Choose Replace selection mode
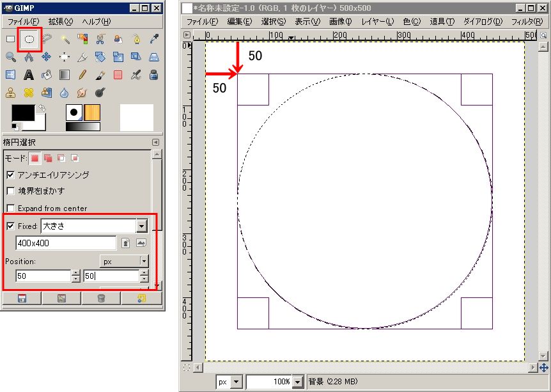551x392 pixels. [x=35, y=158]
